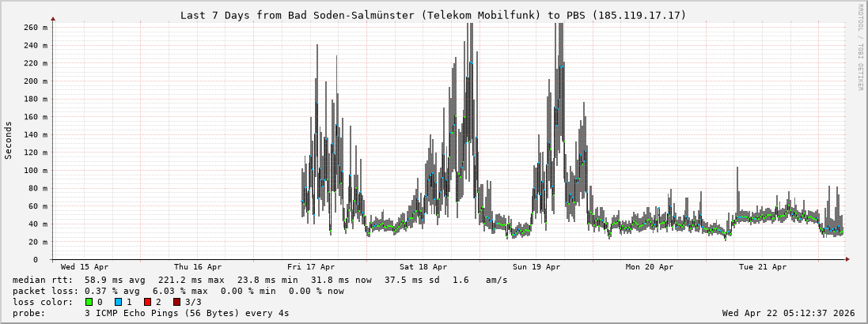Select the Sat 18 Apr date label
This screenshot has width=868, height=324.
click(423, 267)
